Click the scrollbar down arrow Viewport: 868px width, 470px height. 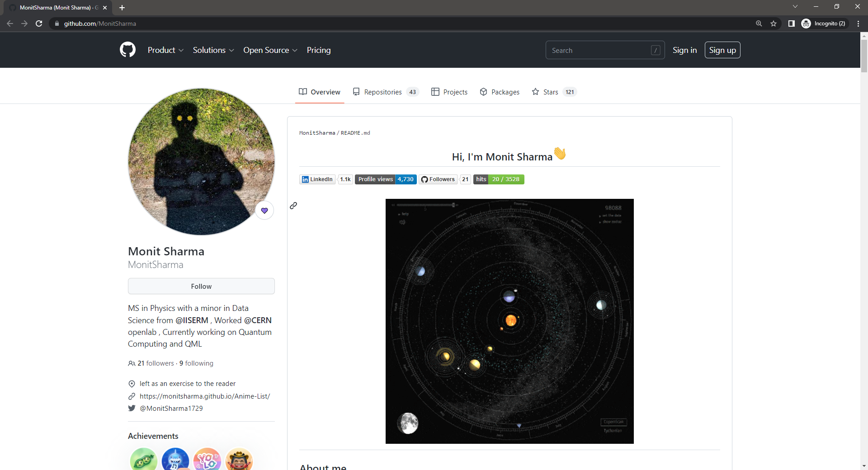click(864, 465)
